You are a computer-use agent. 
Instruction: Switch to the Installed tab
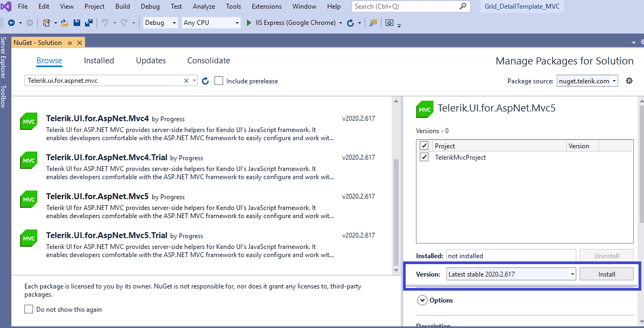[99, 61]
